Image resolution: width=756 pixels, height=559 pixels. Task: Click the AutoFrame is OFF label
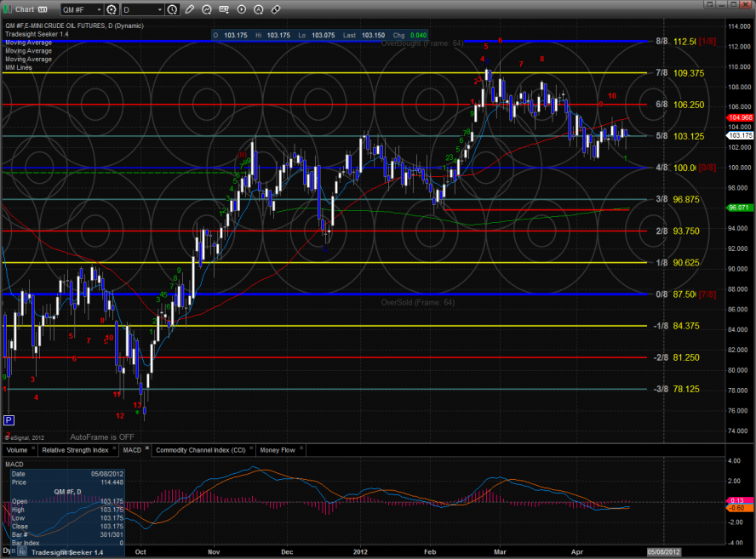coord(102,435)
